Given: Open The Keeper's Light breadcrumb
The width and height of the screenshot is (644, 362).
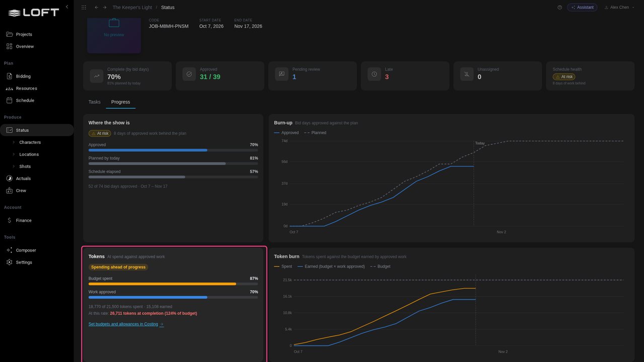Looking at the screenshot, I should (x=132, y=8).
